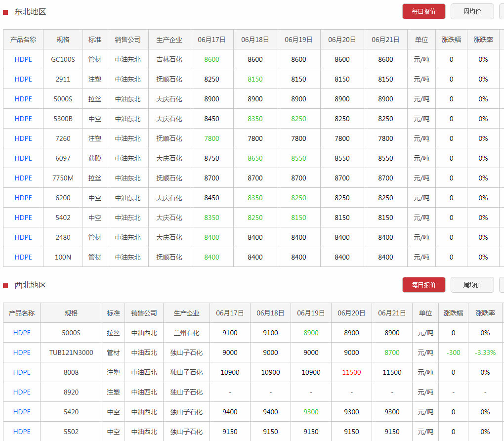Click green 8600 price for GC100S
Image resolution: width=504 pixels, height=441 pixels.
coord(211,59)
